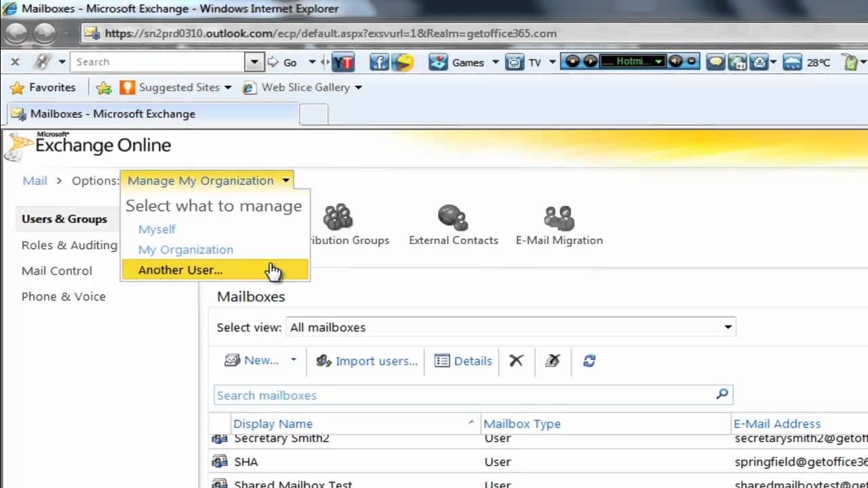The height and width of the screenshot is (488, 868).
Task: Click the Details button
Action: [463, 361]
